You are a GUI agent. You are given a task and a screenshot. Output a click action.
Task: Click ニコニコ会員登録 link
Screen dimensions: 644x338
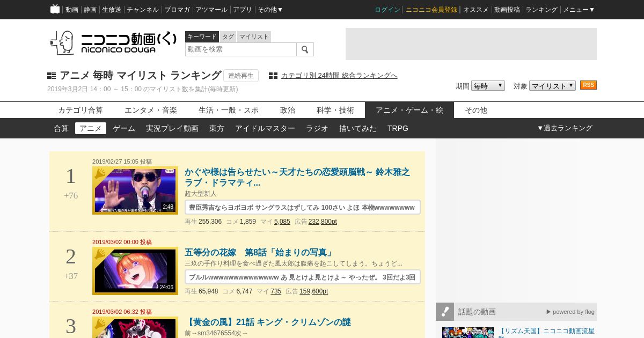point(431,10)
